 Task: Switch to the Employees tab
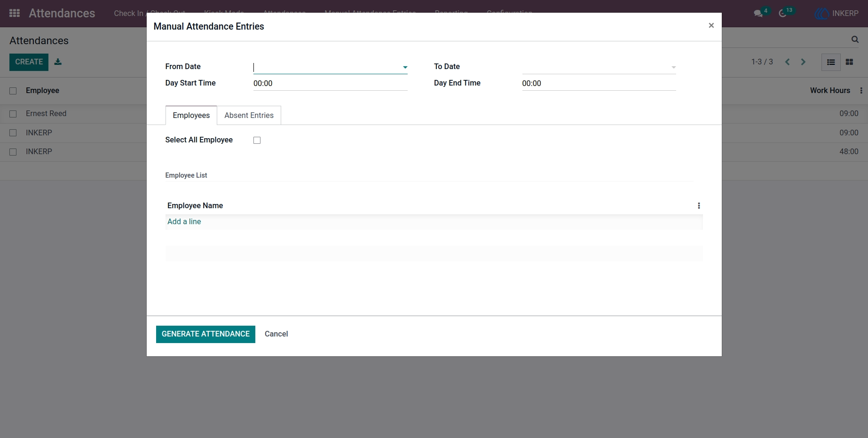tap(191, 116)
